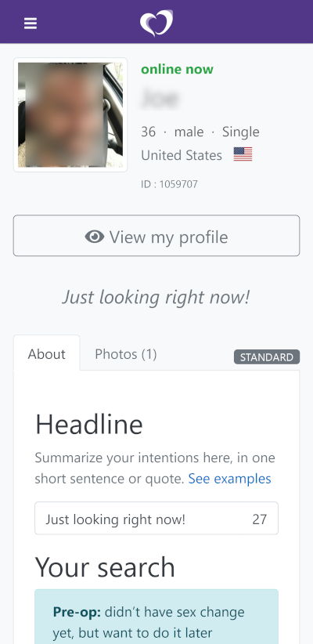Image resolution: width=313 pixels, height=644 pixels.
Task: Click the 27 character counter
Action: (x=259, y=519)
